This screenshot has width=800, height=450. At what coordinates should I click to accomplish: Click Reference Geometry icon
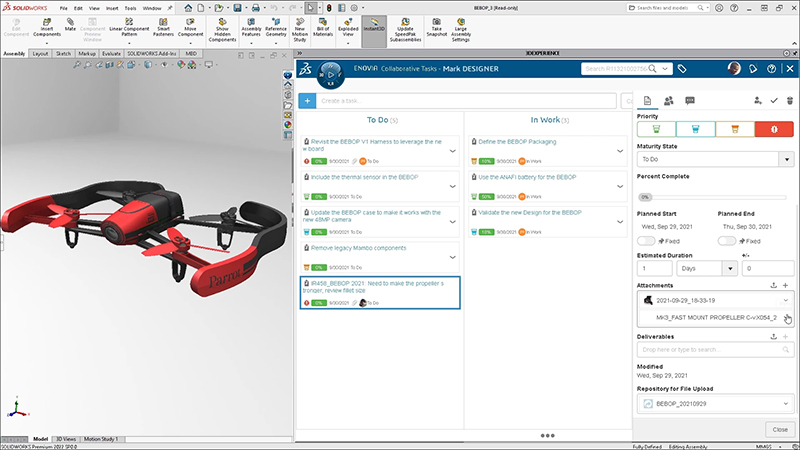click(276, 28)
